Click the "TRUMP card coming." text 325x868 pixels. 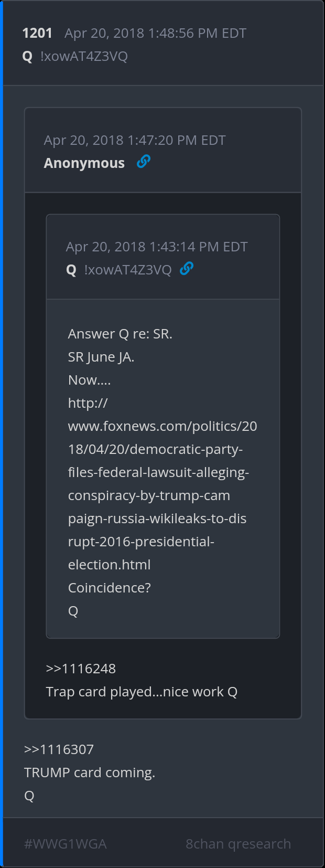click(90, 772)
